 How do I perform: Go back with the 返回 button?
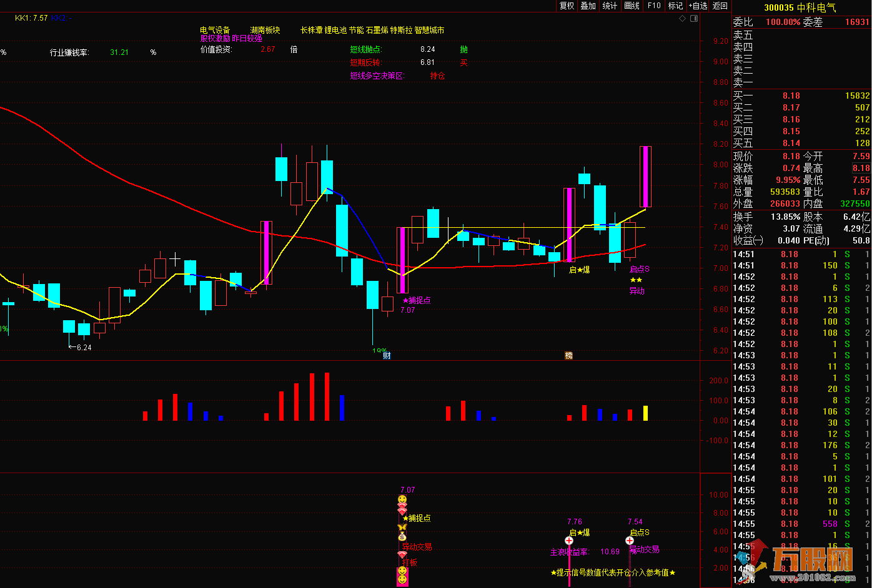(x=720, y=6)
